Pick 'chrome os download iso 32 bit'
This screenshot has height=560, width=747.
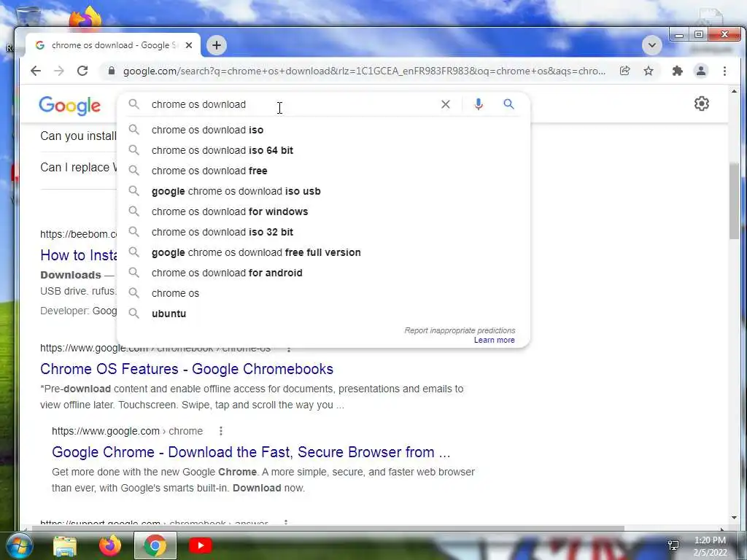pos(323,232)
